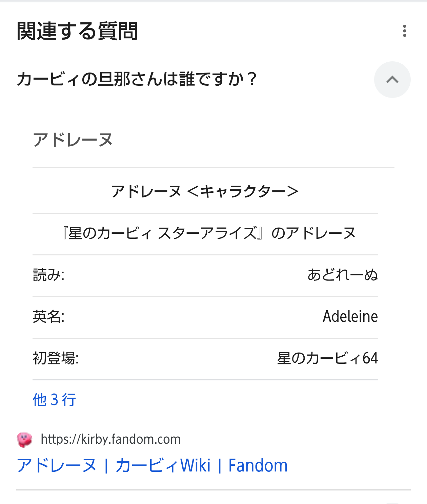Click the 『星のカービィ スターアライズ』のアドレーヌ row

[x=208, y=233]
